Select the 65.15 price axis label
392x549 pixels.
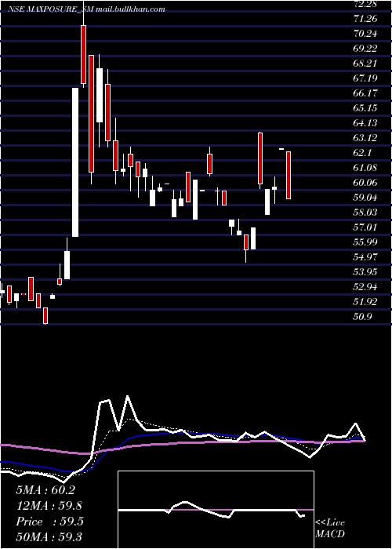[x=365, y=108]
